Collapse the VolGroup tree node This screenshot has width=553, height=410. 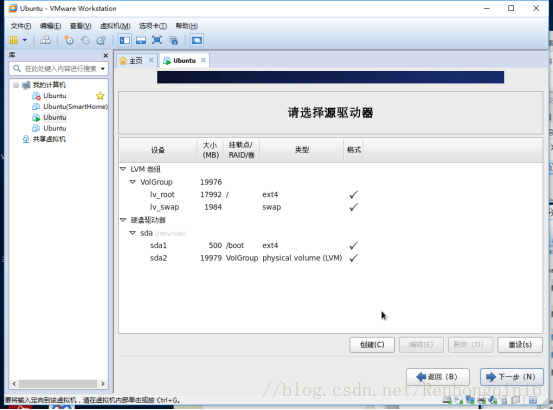click(x=133, y=182)
